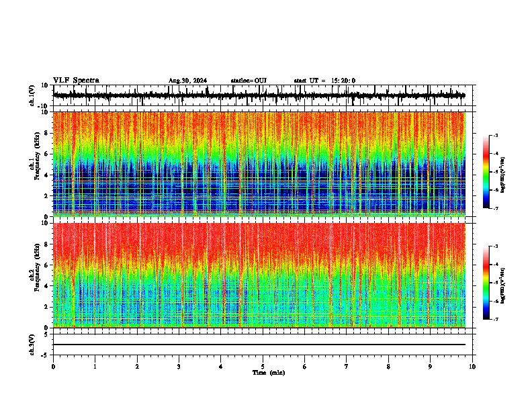The width and height of the screenshot is (532, 411).
Task: Click the "ch.3(V)" axis label
Action: tap(32, 345)
